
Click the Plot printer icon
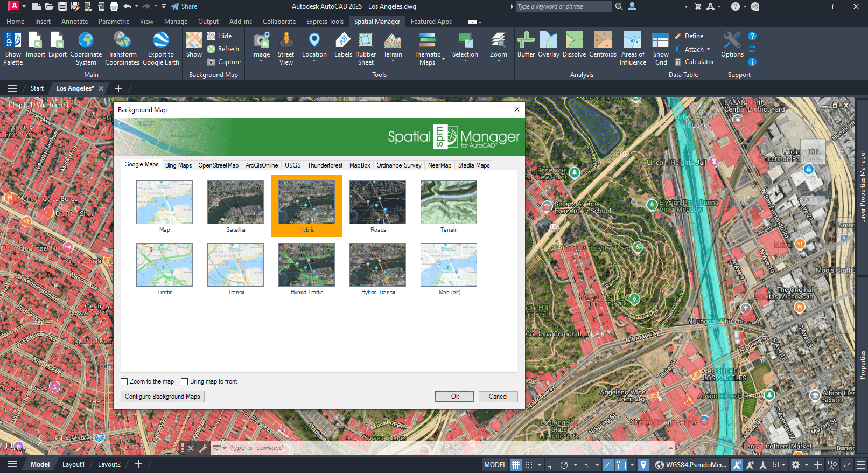[114, 6]
